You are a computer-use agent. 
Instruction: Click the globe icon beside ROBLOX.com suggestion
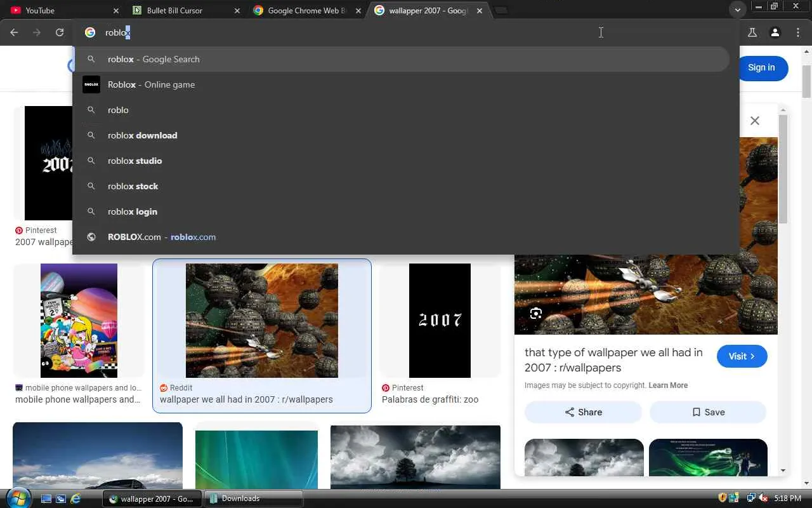(x=91, y=237)
